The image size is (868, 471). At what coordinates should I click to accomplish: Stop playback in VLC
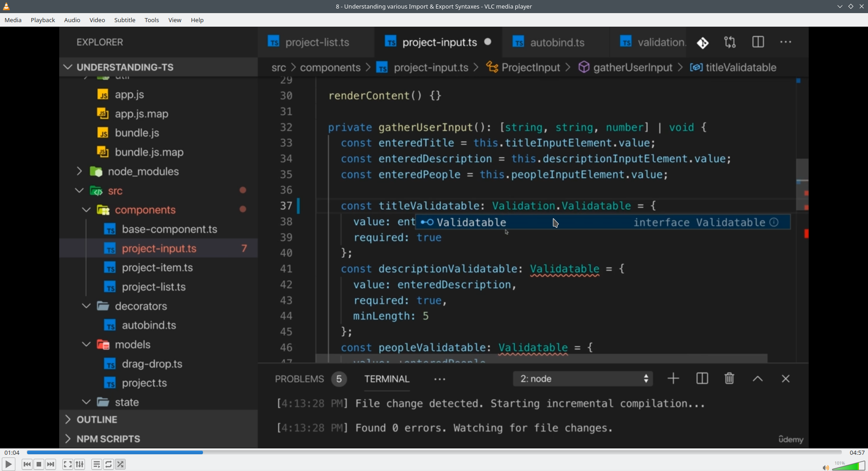click(39, 464)
